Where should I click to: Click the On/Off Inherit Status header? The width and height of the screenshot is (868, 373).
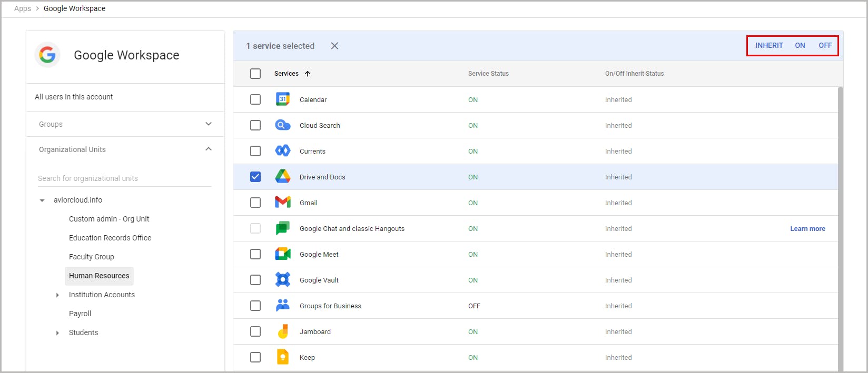point(634,74)
